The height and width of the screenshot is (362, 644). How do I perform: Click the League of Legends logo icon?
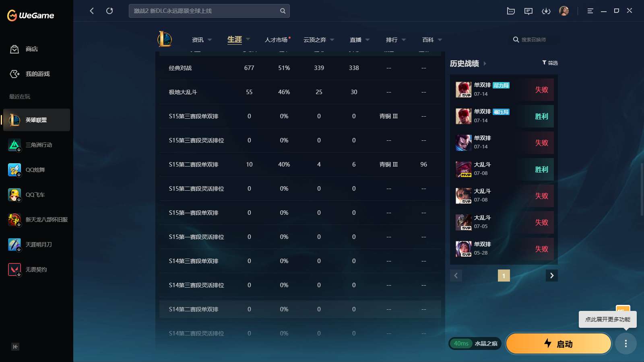click(x=165, y=39)
